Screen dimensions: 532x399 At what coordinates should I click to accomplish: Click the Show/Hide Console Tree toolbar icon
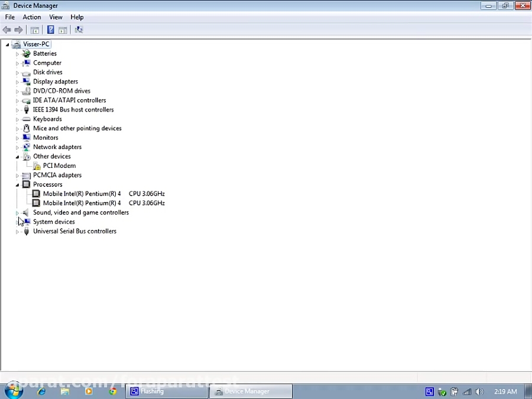click(34, 30)
